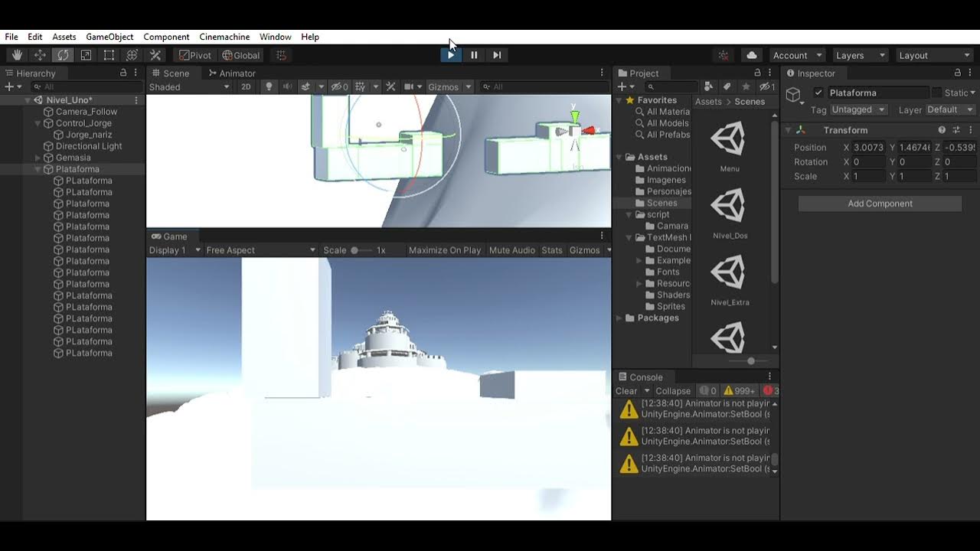Open the GameObject menu
980x551 pixels.
[109, 37]
